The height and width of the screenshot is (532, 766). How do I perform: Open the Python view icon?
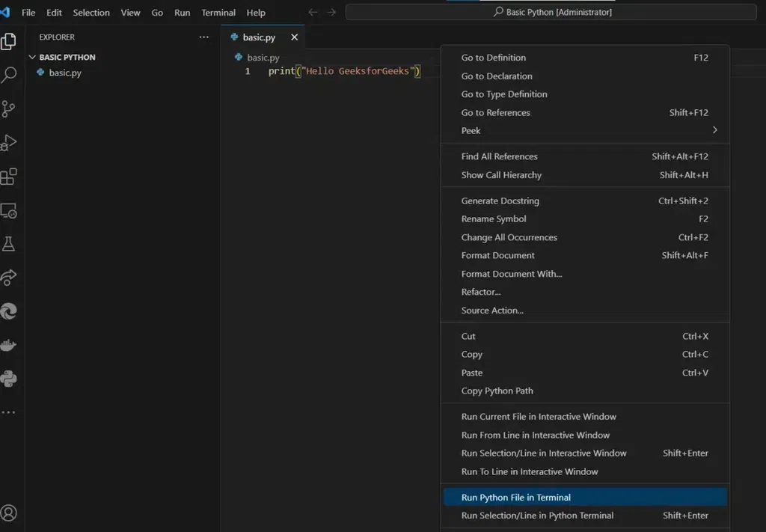click(9, 379)
